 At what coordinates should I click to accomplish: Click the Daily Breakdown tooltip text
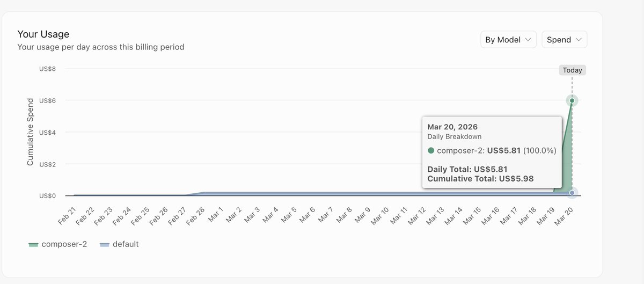click(x=455, y=137)
